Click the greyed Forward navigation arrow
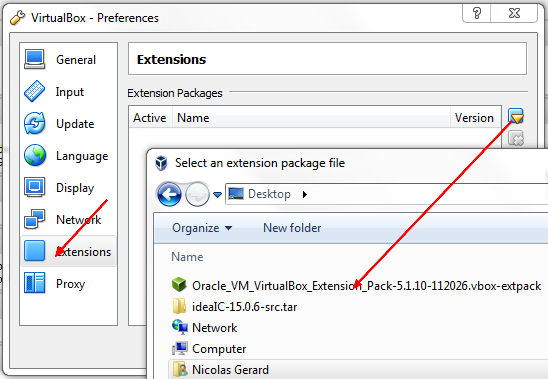The width and height of the screenshot is (548, 379). [197, 194]
